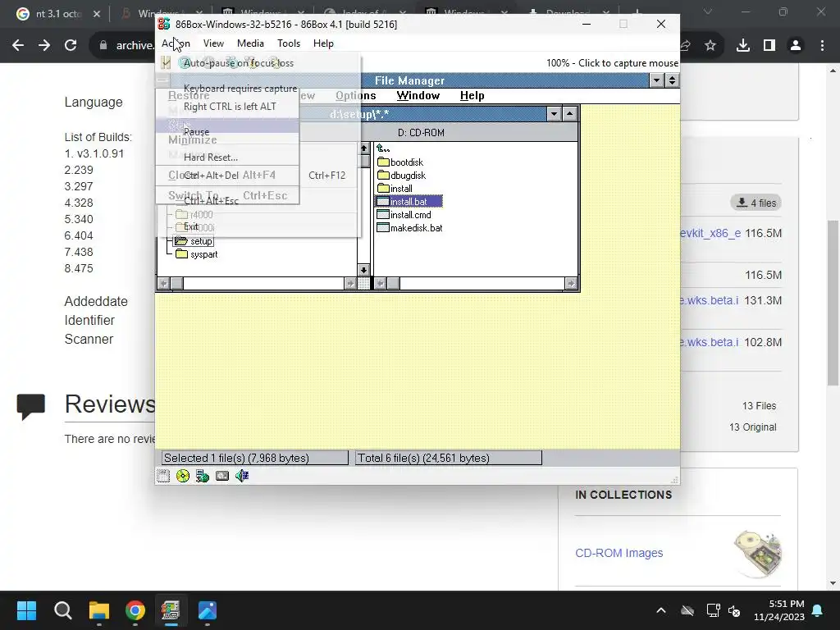
Task: Open the notification bell in the taskbar
Action: 818,610
